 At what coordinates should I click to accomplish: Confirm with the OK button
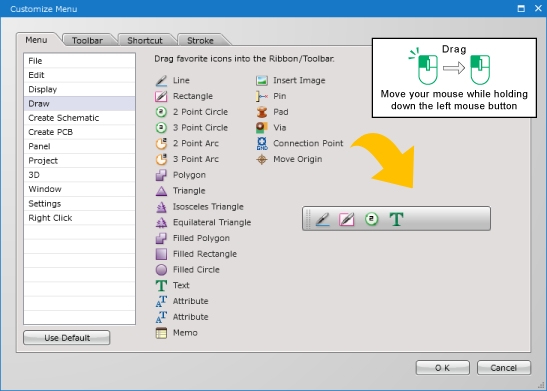[442, 368]
